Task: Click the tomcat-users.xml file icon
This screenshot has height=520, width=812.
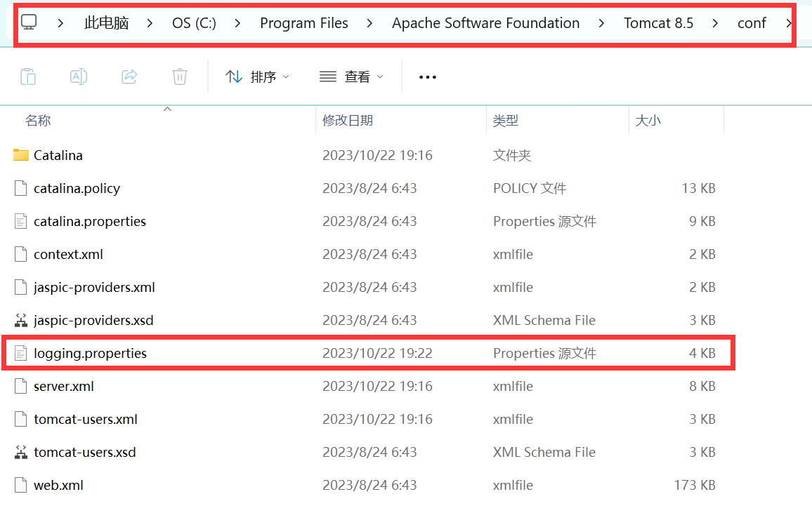Action: click(20, 419)
